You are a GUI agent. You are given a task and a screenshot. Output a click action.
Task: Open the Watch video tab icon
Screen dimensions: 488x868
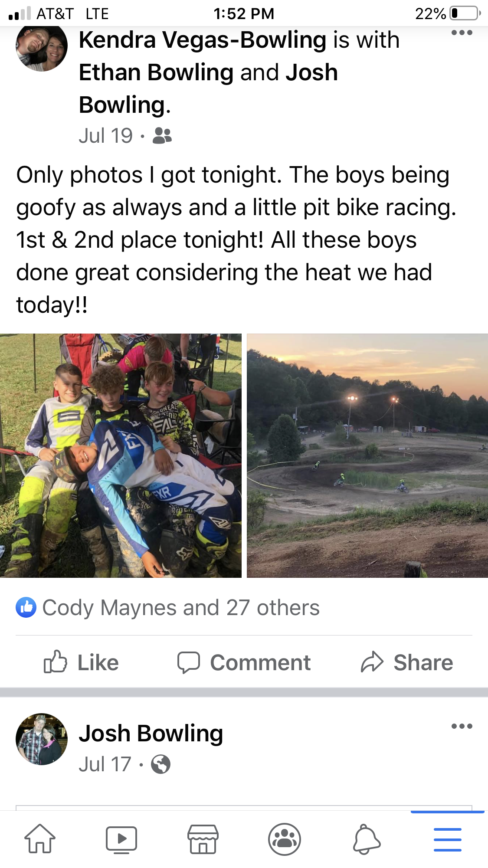click(x=121, y=839)
